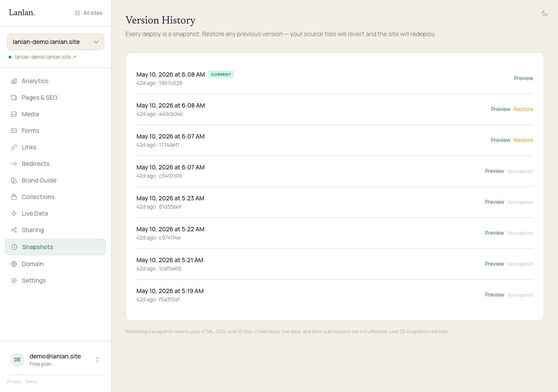The width and height of the screenshot is (558, 392).
Task: Click the May 10, 2026 at 5:21 AM entry
Action: pyautogui.click(x=170, y=260)
